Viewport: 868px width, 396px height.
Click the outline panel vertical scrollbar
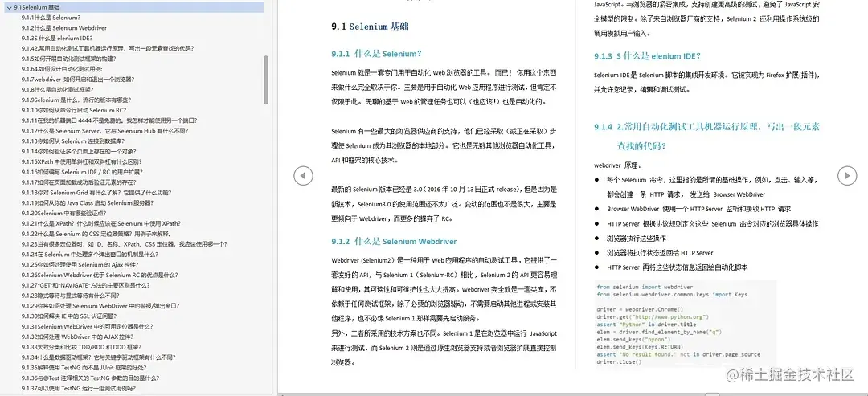point(266,80)
